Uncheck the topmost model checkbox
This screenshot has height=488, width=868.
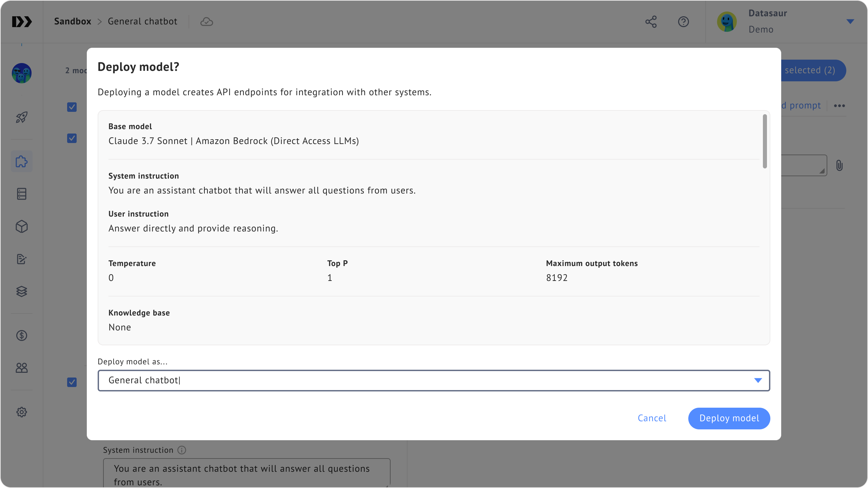72,107
